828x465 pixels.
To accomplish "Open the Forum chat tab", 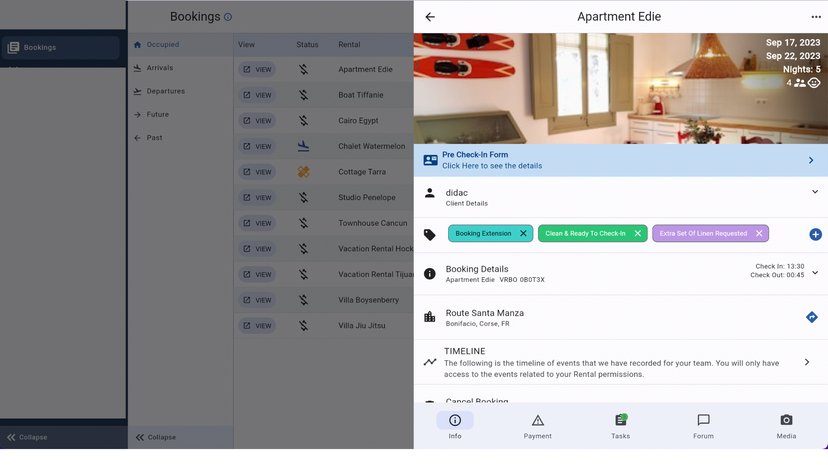I will click(x=703, y=425).
